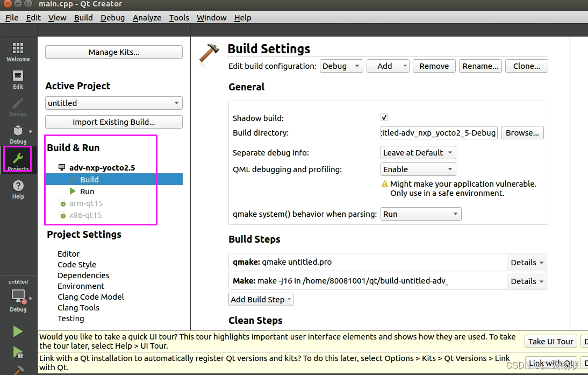The image size is (588, 375).
Task: Open the Help menu in menu bar
Action: click(242, 18)
